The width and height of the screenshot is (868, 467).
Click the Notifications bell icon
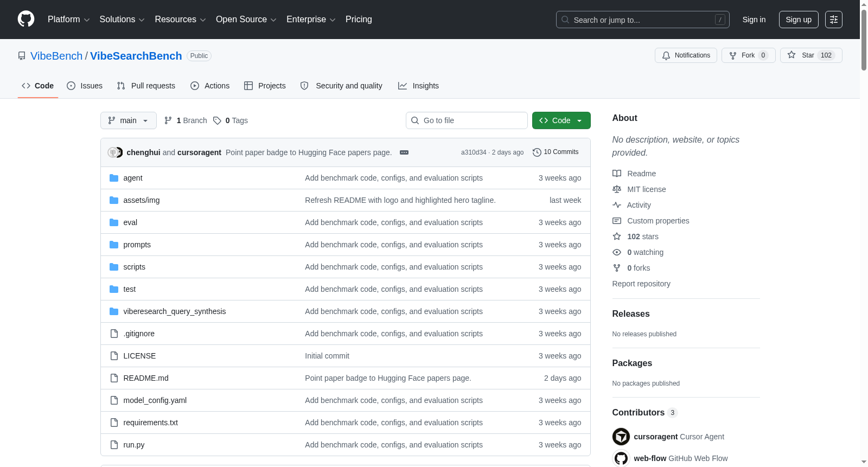(x=666, y=55)
